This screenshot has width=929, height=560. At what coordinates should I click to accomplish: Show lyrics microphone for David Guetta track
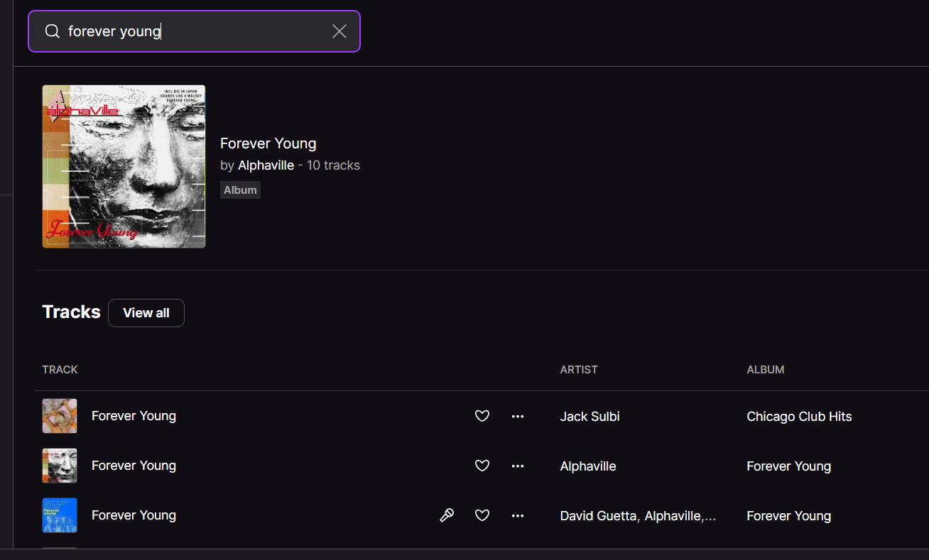point(447,515)
